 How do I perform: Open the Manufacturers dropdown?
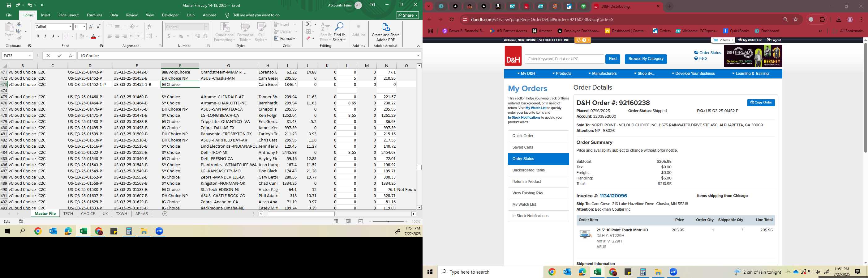(x=603, y=74)
